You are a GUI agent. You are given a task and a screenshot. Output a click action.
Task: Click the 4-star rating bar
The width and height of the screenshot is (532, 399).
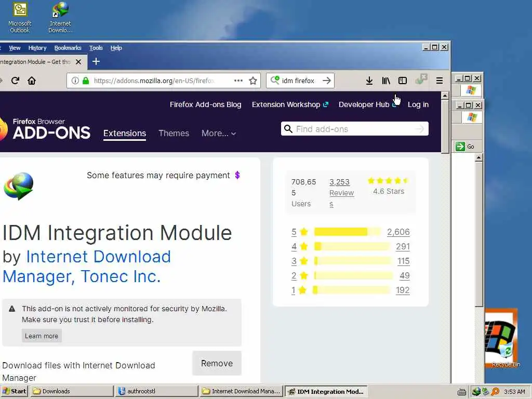tap(352, 246)
